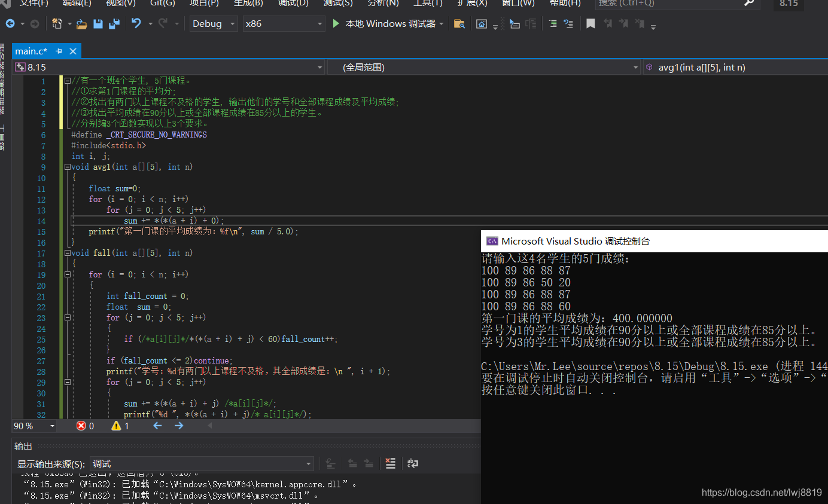Open the 90 % zoom level dropdown
The height and width of the screenshot is (504, 828).
click(35, 426)
